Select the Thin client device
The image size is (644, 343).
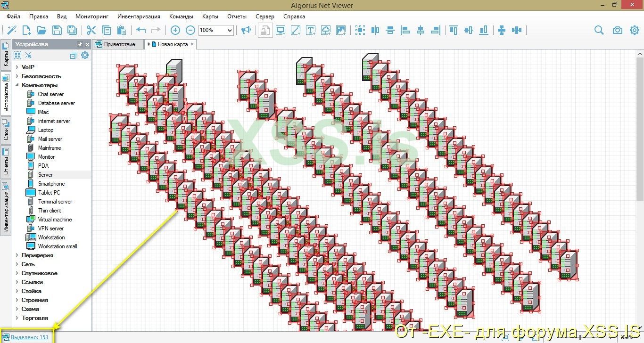pos(49,211)
